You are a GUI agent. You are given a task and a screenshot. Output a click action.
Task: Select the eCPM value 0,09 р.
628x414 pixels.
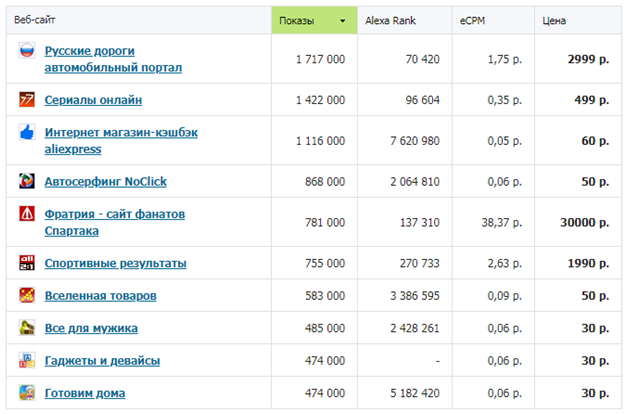505,296
